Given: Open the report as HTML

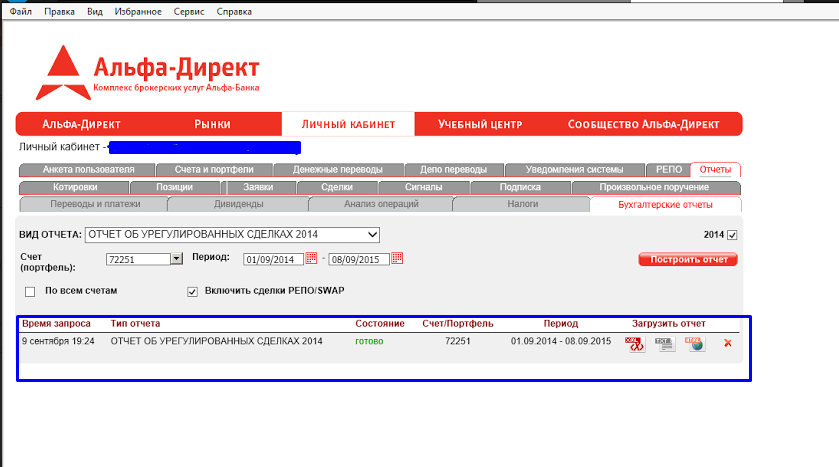Looking at the screenshot, I should coord(695,343).
